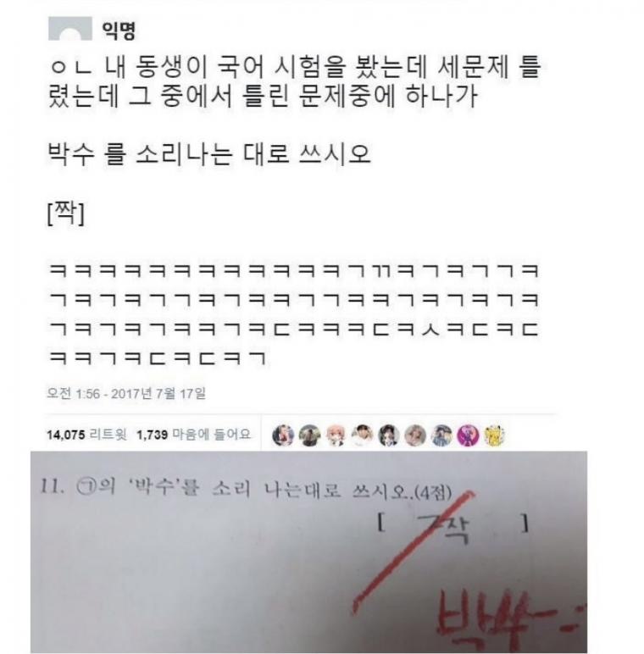Click question 11 text in the exam photo

coord(246,489)
